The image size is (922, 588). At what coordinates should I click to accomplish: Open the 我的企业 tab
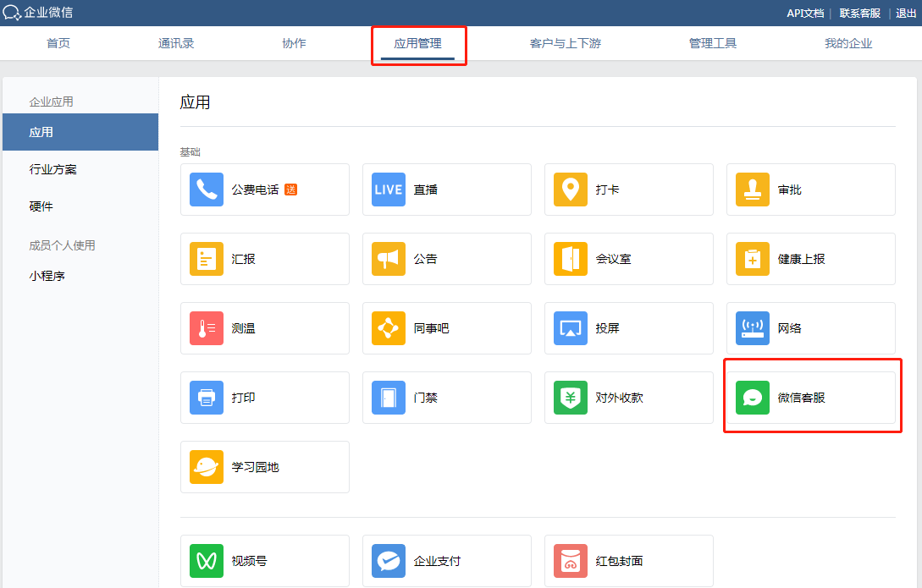point(848,43)
